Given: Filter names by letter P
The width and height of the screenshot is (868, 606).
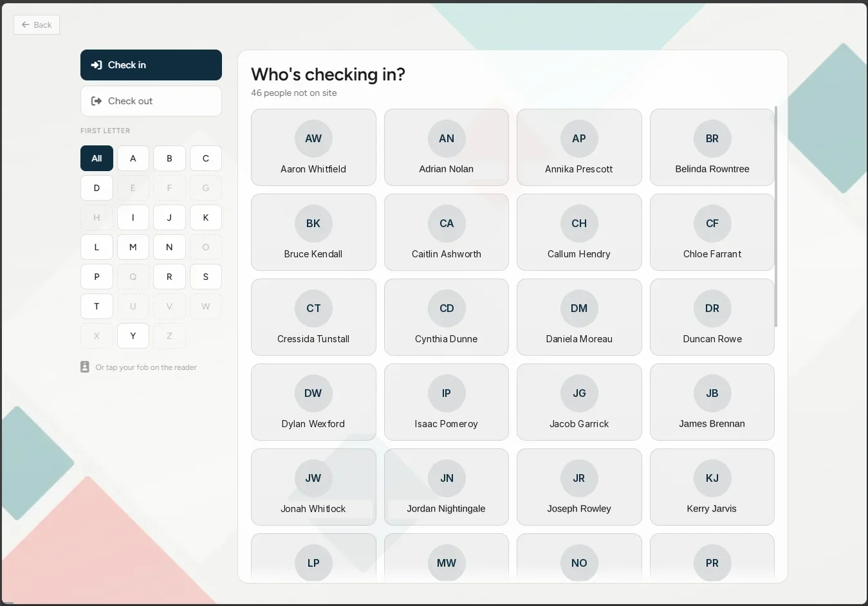Looking at the screenshot, I should point(97,277).
